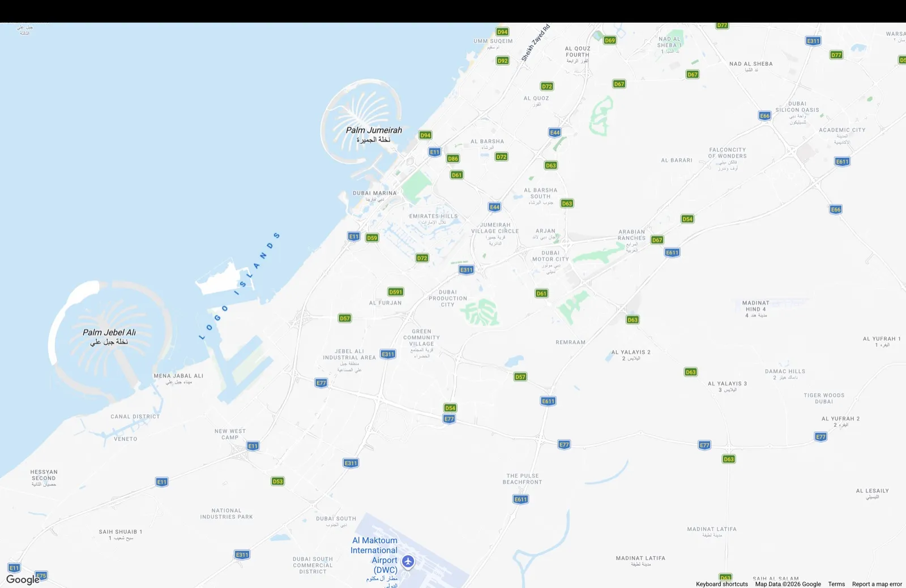Click the Dubai Motor City label
Screen dimensions: 906x588
[x=550, y=262]
